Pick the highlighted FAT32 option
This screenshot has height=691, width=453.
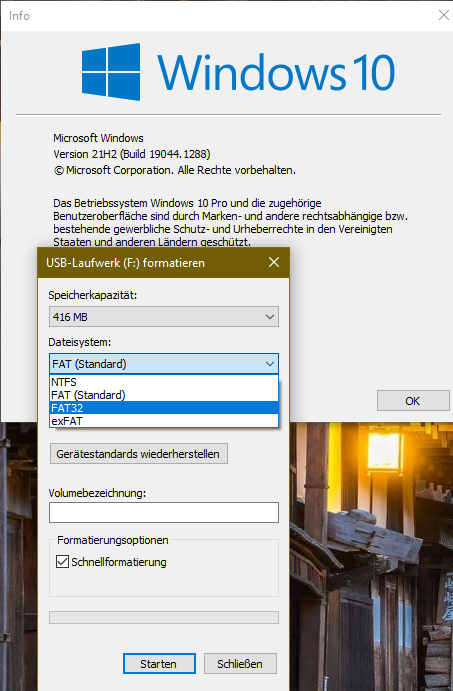[x=163, y=408]
